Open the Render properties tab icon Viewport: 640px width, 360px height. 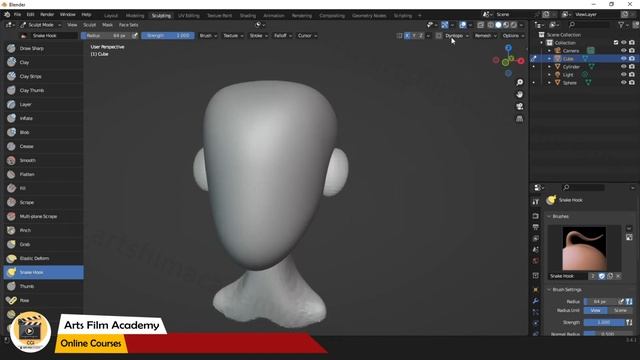[x=536, y=216]
